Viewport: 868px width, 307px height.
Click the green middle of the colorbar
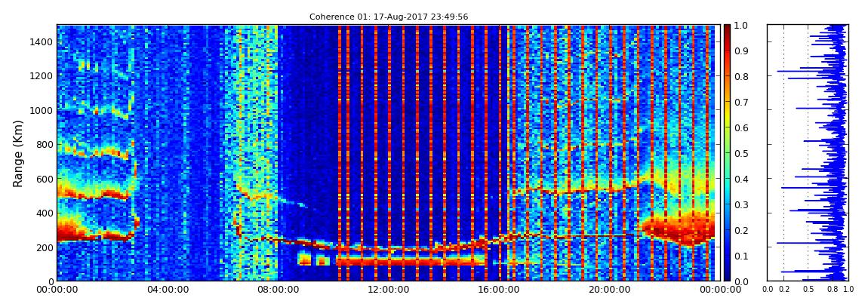coord(728,153)
